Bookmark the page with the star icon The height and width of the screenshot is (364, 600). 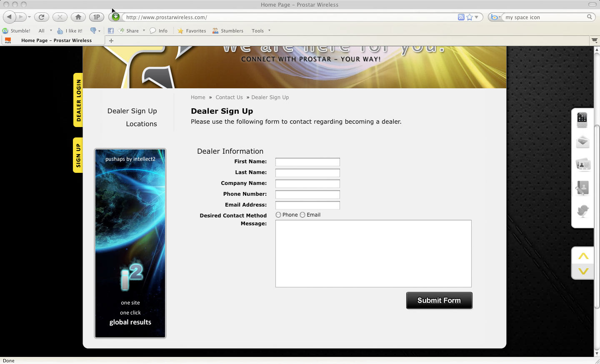[x=470, y=17]
